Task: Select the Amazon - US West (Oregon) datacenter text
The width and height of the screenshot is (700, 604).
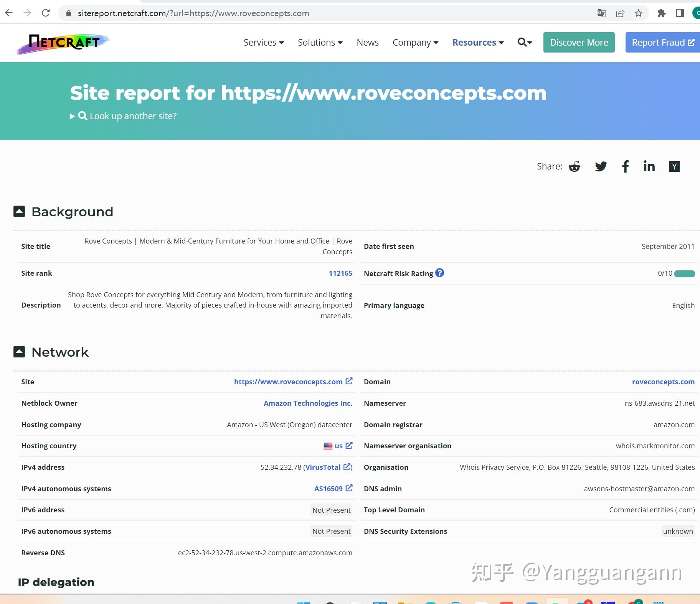Action: tap(289, 425)
